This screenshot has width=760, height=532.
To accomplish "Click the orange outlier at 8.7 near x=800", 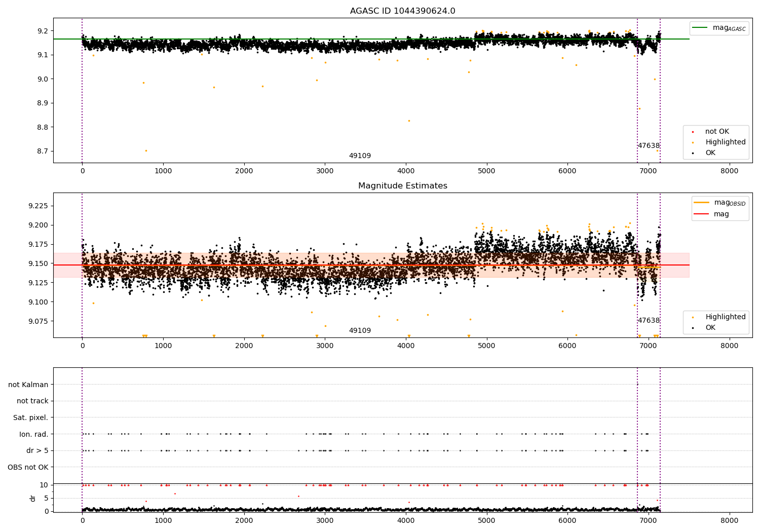I will (x=146, y=150).
